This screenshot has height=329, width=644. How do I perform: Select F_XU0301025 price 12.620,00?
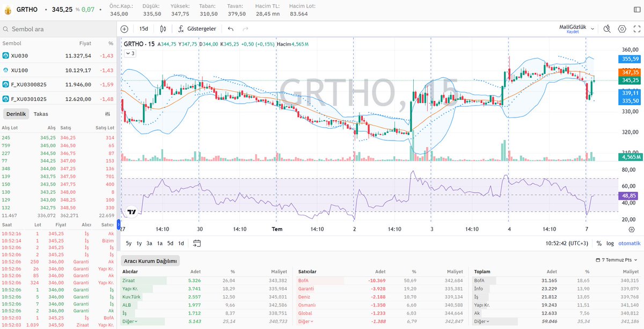point(78,99)
